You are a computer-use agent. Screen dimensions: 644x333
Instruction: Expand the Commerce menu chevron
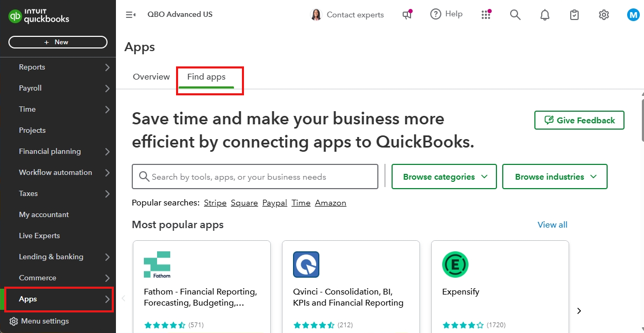(107, 278)
